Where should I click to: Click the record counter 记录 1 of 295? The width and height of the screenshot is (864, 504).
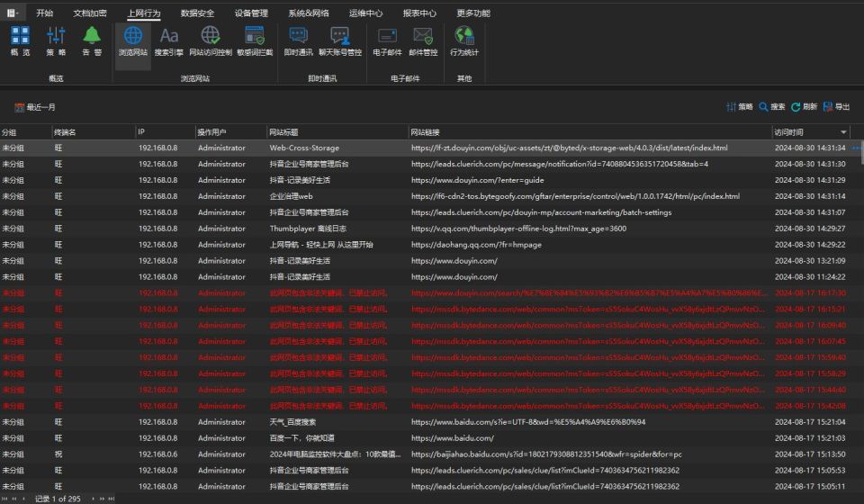[58, 499]
